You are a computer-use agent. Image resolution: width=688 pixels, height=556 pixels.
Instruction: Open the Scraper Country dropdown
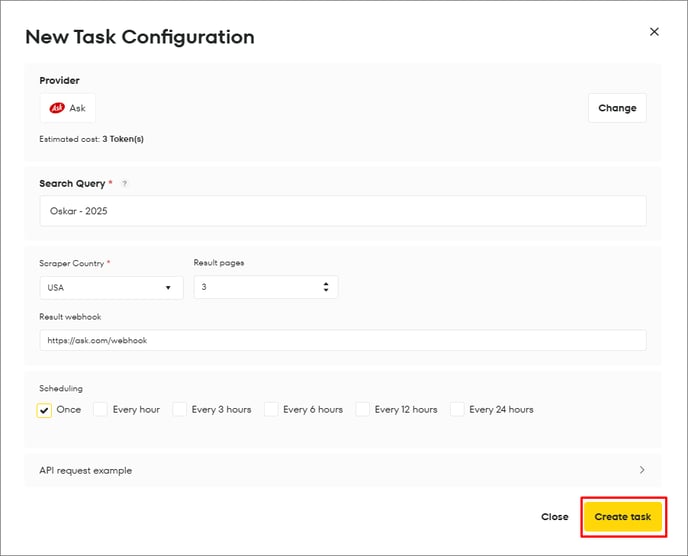111,287
